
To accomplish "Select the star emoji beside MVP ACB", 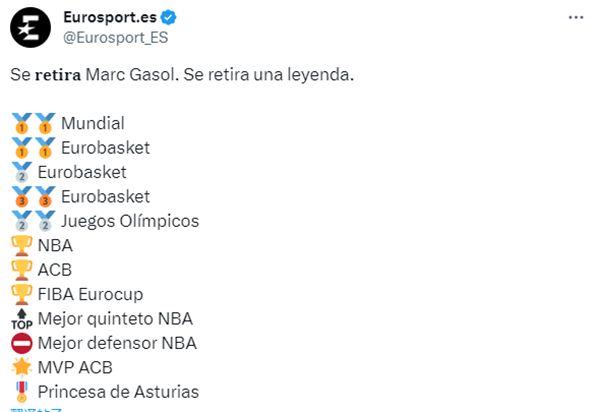I will pos(22,368).
